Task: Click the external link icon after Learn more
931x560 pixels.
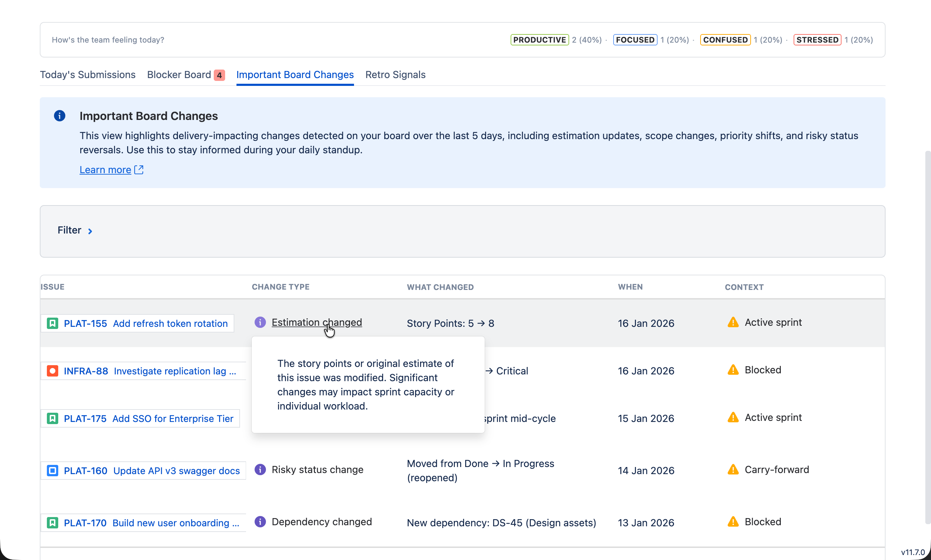Action: [x=138, y=169]
